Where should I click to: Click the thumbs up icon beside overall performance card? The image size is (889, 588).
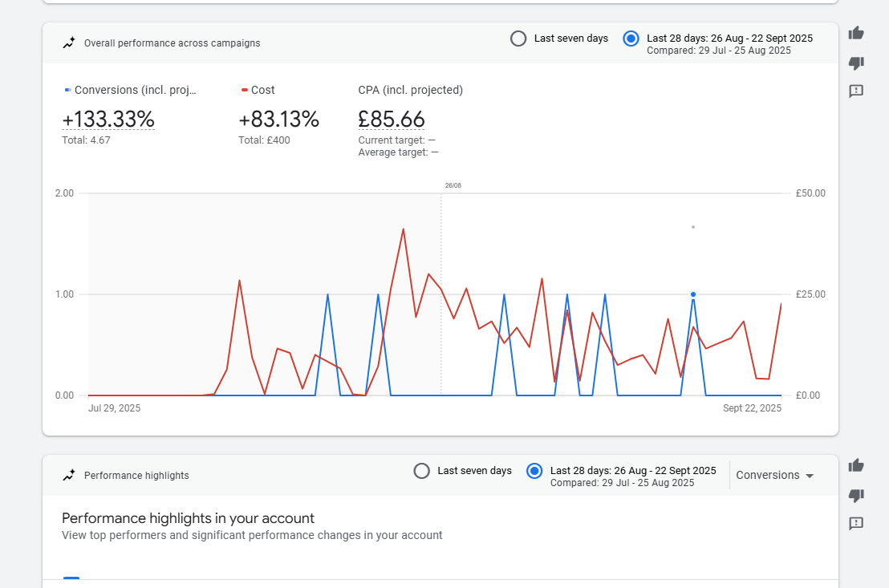856,33
